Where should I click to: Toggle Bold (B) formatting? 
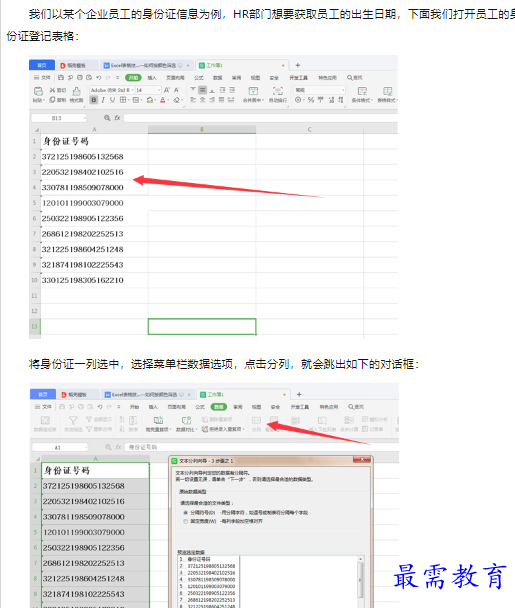click(x=94, y=100)
